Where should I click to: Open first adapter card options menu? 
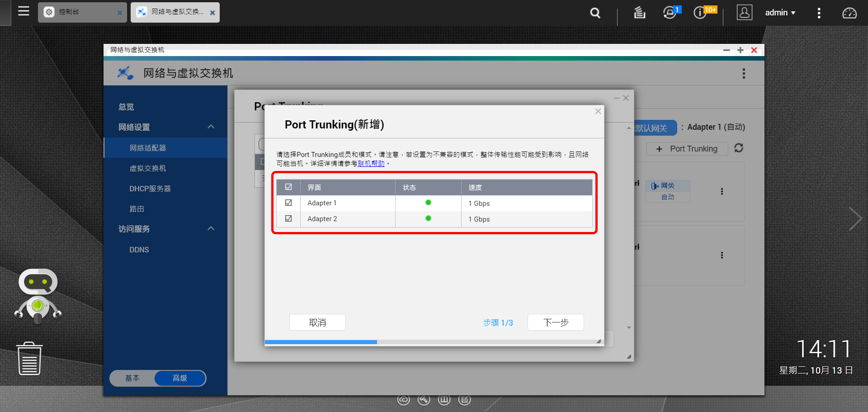coord(722,191)
